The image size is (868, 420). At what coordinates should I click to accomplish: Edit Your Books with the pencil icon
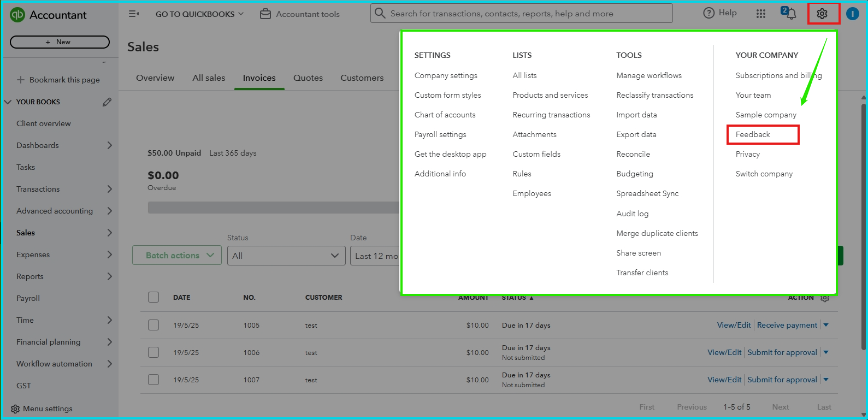[x=107, y=102]
